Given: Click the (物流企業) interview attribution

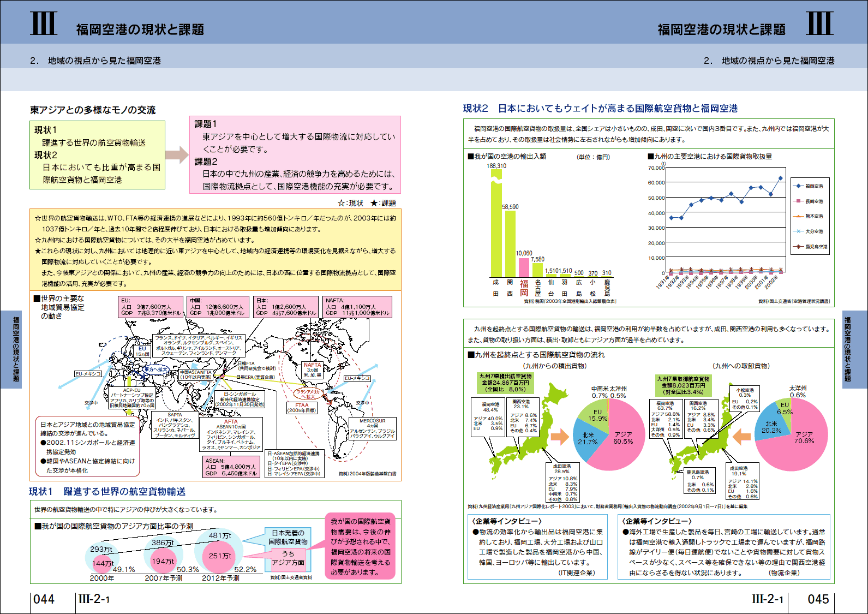Looking at the screenshot, I should [784, 573].
